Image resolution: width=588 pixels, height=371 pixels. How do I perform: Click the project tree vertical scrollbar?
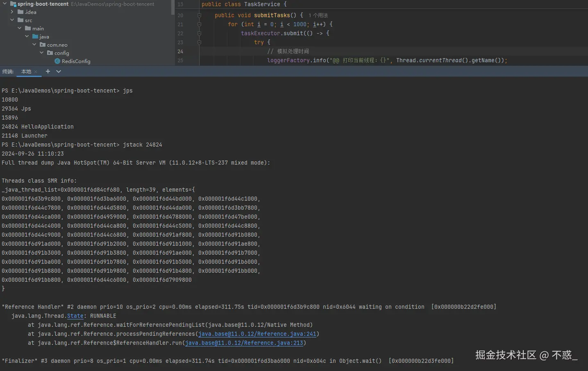[173, 8]
